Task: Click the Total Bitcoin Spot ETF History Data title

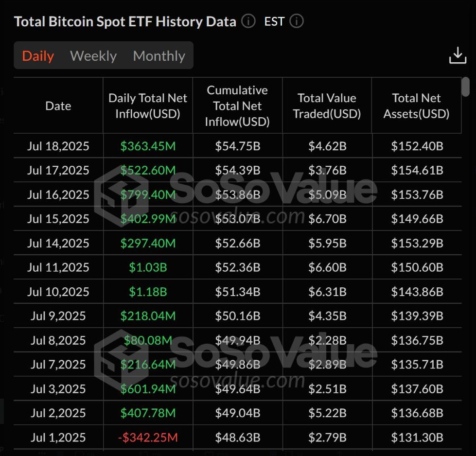Action: tap(125, 21)
